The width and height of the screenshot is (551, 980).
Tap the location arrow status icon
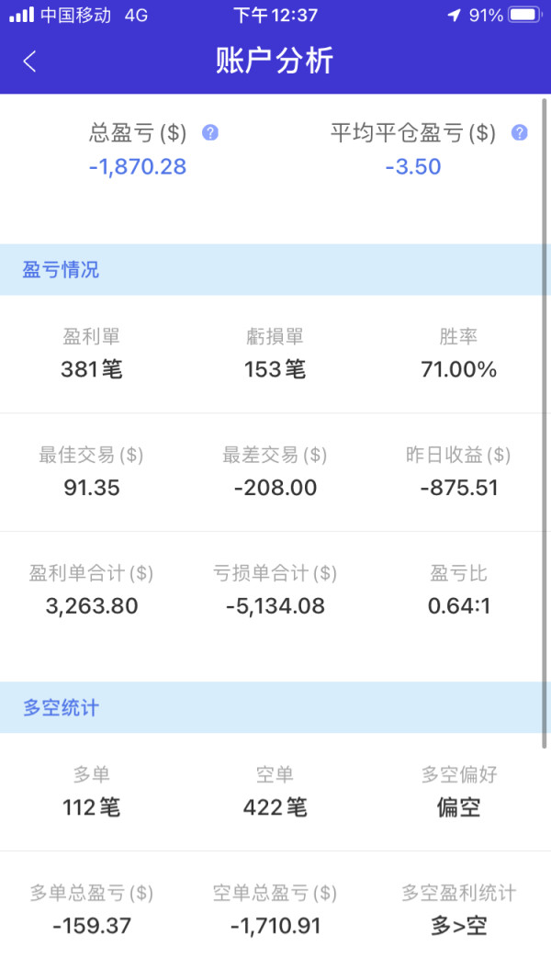tap(454, 15)
